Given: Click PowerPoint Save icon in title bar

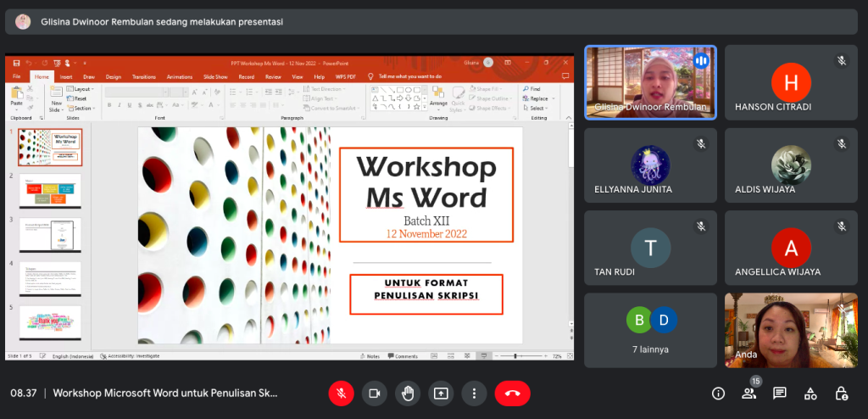Looking at the screenshot, I should pos(17,63).
